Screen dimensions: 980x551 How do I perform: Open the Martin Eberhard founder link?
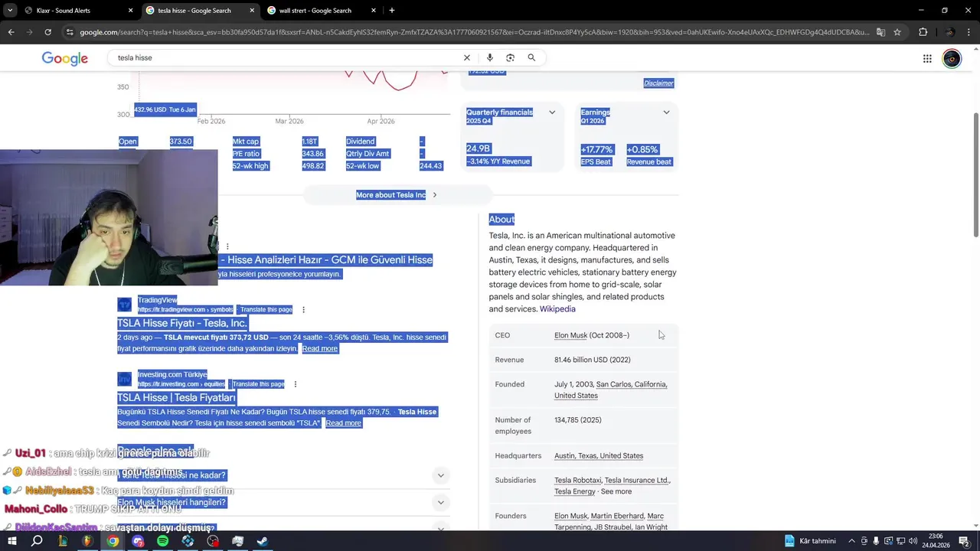617,517
